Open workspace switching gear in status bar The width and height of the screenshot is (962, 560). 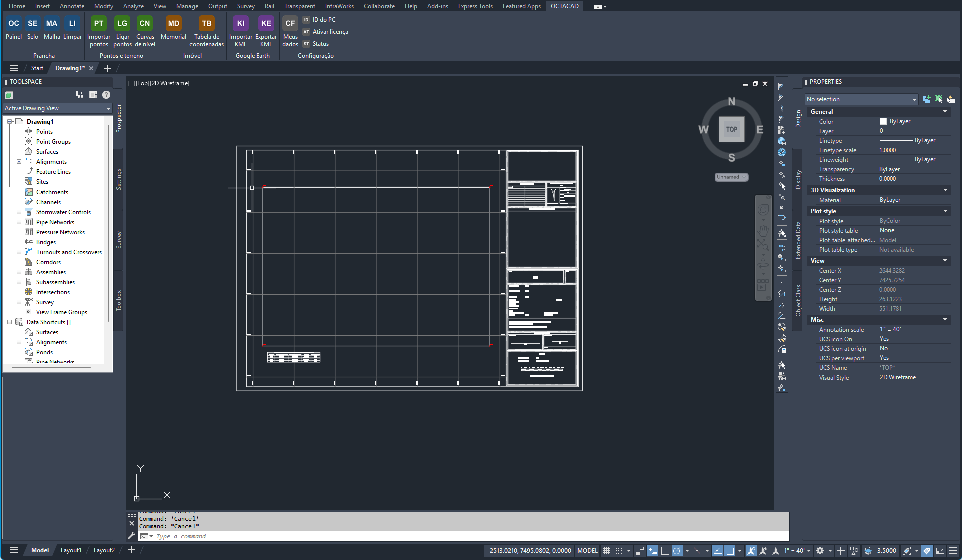pos(820,550)
